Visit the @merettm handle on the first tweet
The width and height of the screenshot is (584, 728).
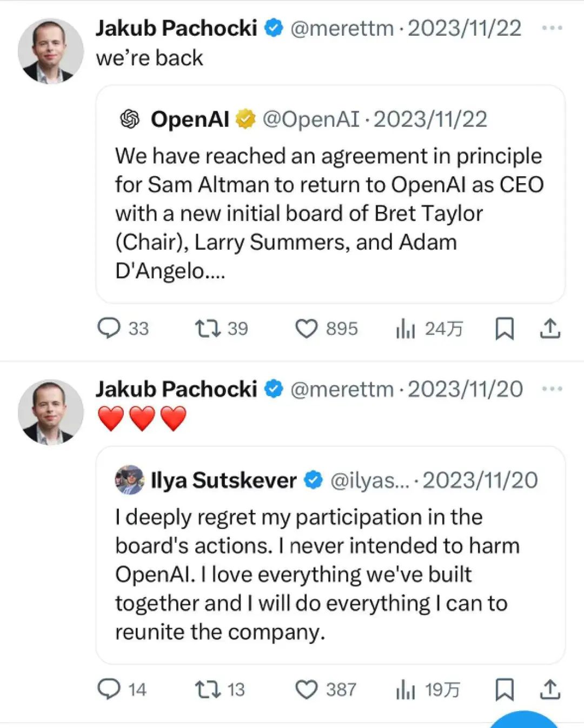(x=342, y=28)
